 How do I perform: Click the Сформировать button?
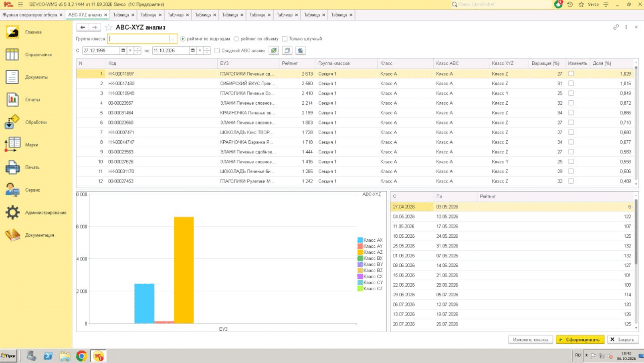[580, 340]
